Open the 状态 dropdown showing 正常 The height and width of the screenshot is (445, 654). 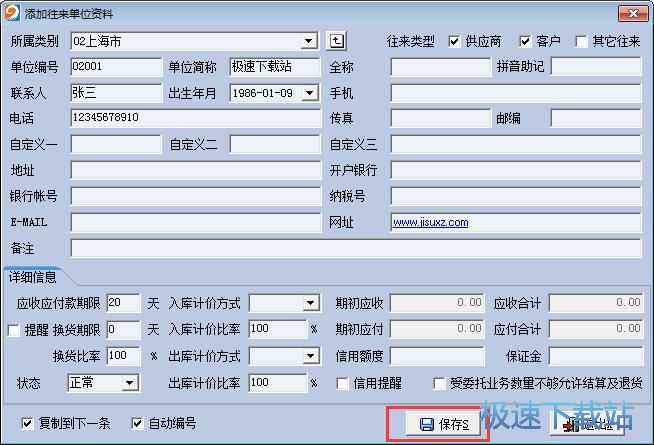pos(130,382)
